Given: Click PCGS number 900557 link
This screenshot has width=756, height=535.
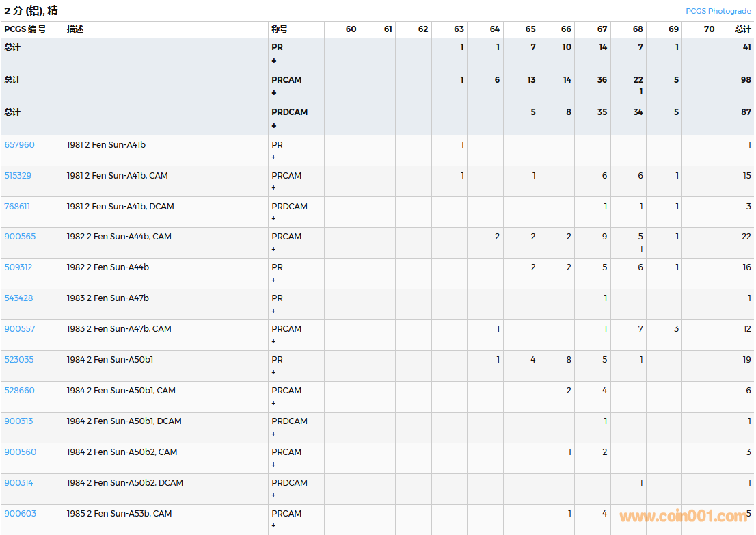Looking at the screenshot, I should pos(19,329).
